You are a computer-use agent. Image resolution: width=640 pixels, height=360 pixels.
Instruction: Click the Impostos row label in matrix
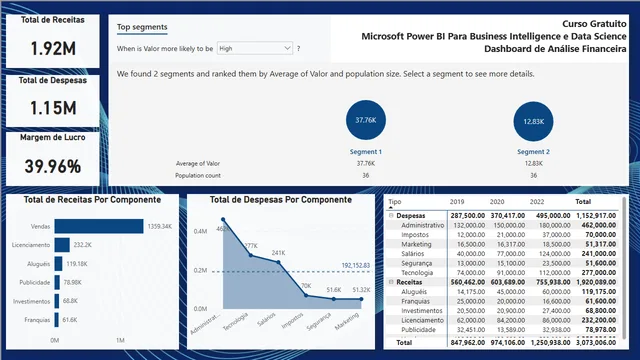click(x=415, y=234)
